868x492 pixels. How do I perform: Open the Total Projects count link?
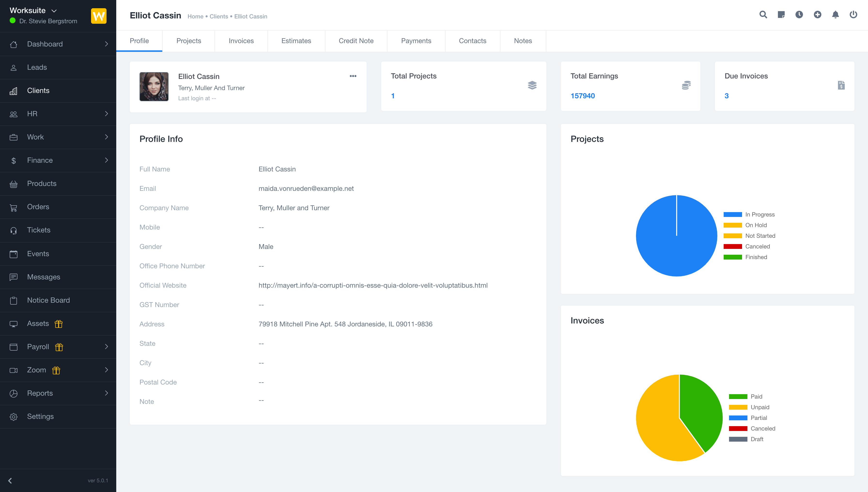coord(393,96)
